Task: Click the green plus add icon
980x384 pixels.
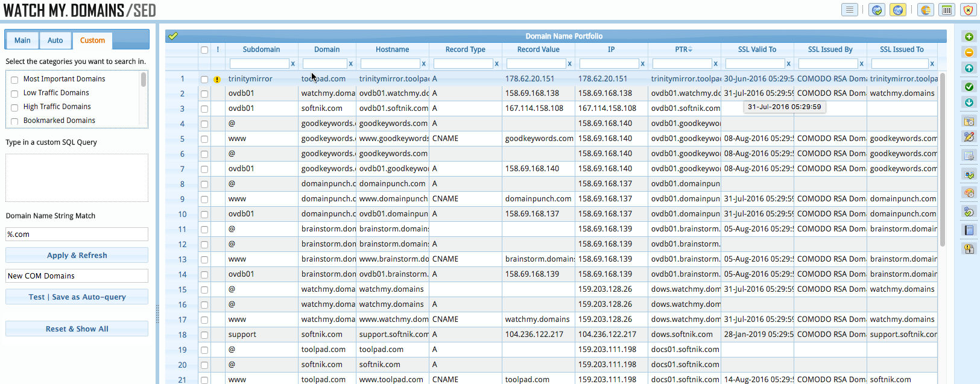Action: tap(969, 37)
